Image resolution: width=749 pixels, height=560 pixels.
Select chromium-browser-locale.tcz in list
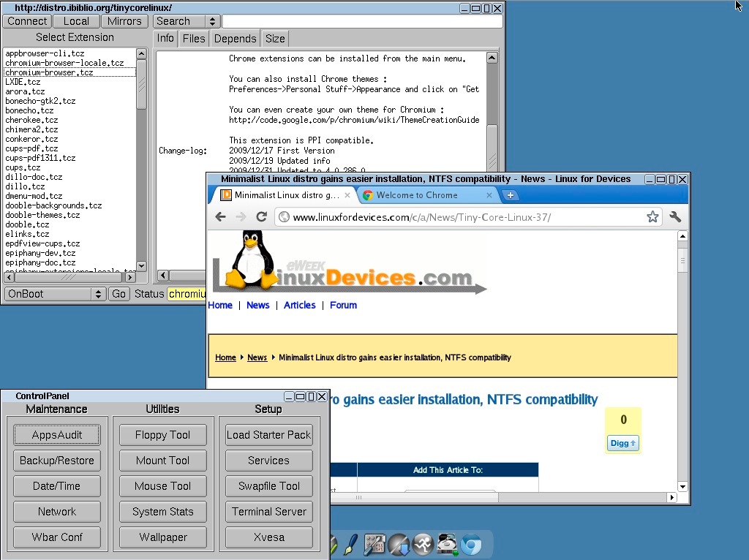[64, 63]
